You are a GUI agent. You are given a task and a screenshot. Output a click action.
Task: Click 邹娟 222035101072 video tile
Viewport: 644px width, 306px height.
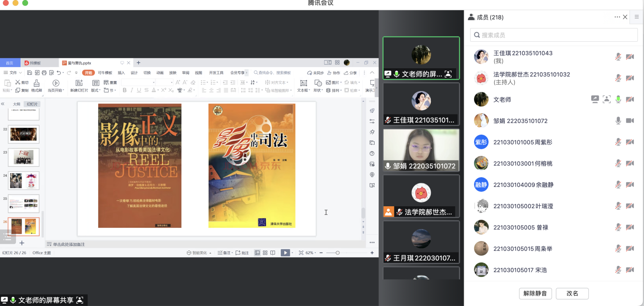pos(421,150)
